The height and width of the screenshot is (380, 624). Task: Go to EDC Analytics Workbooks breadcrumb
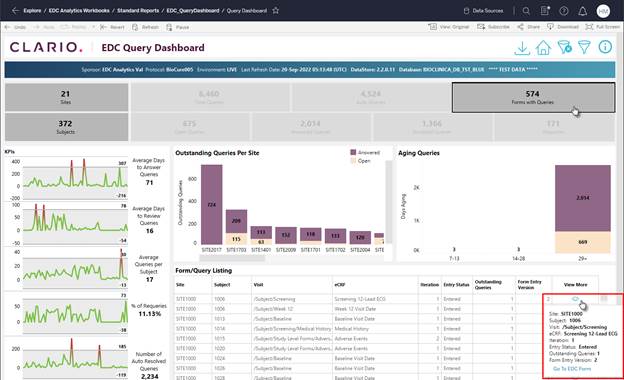79,11
